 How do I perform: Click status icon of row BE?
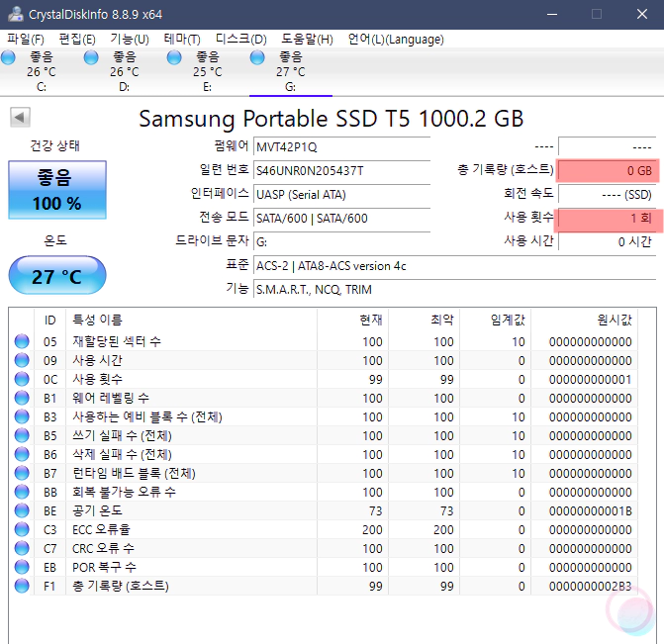[x=22, y=510]
